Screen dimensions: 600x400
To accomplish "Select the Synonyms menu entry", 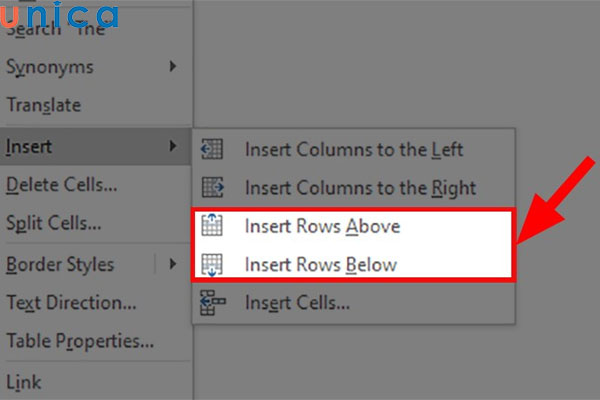I will (50, 67).
